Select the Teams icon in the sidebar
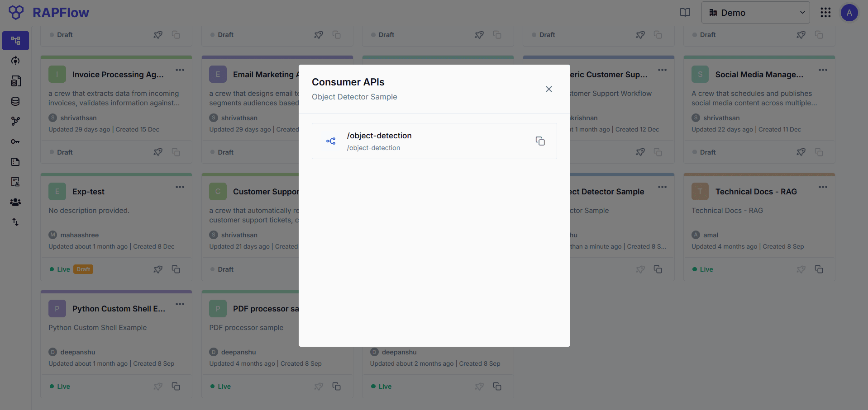The width and height of the screenshot is (868, 410). click(15, 202)
